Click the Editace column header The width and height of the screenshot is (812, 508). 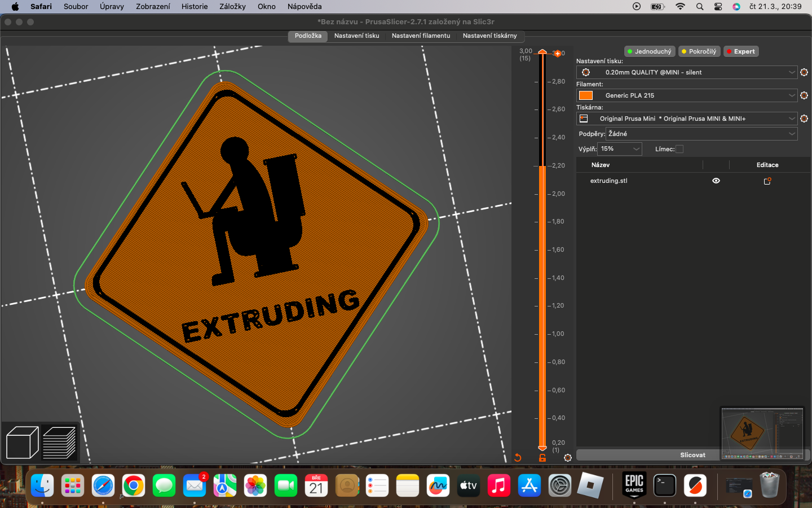point(767,165)
